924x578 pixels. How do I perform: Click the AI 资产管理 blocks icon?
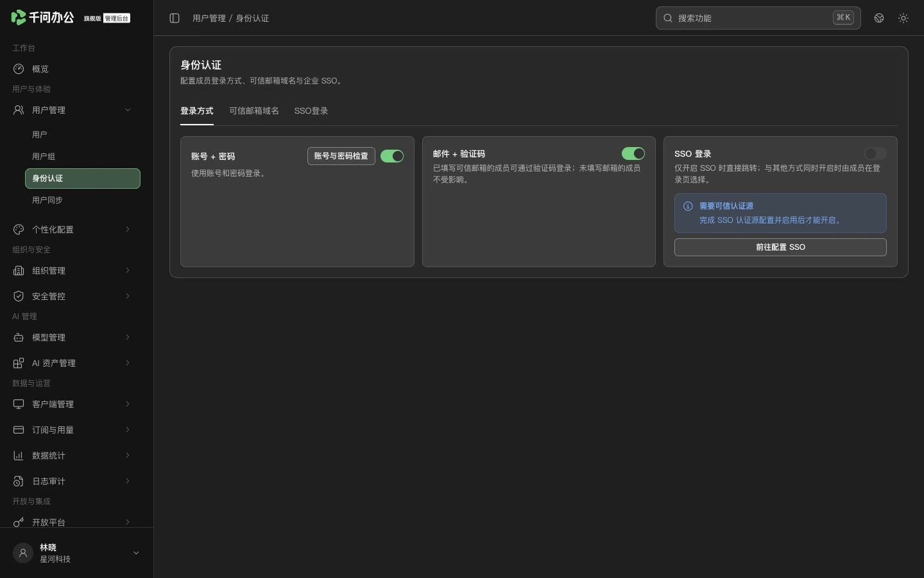click(x=19, y=363)
